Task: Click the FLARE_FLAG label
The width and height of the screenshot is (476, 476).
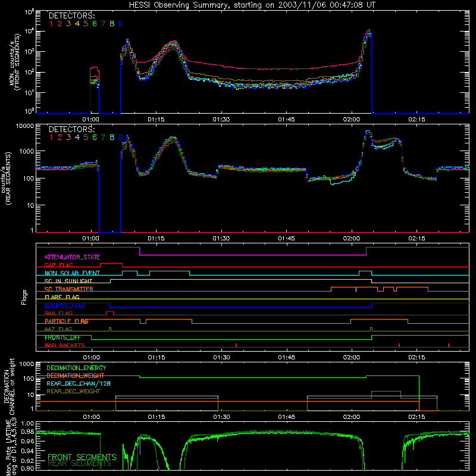Action: point(62,297)
